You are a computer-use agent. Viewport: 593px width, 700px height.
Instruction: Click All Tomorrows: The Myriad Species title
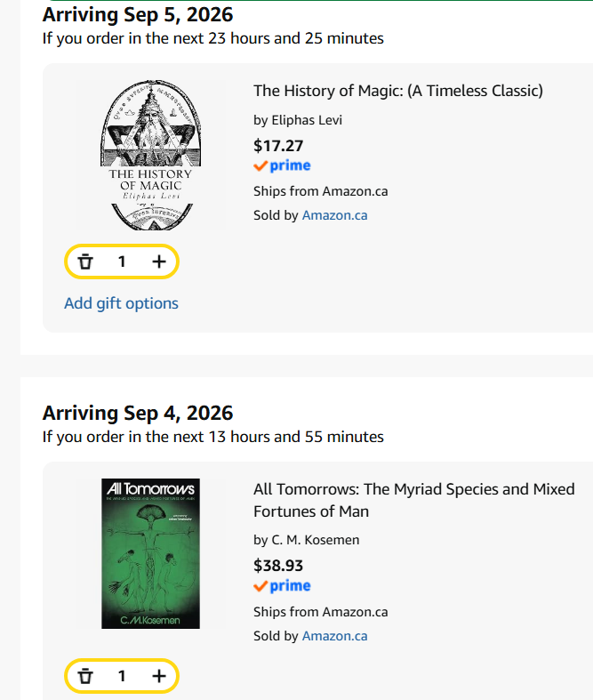click(414, 500)
